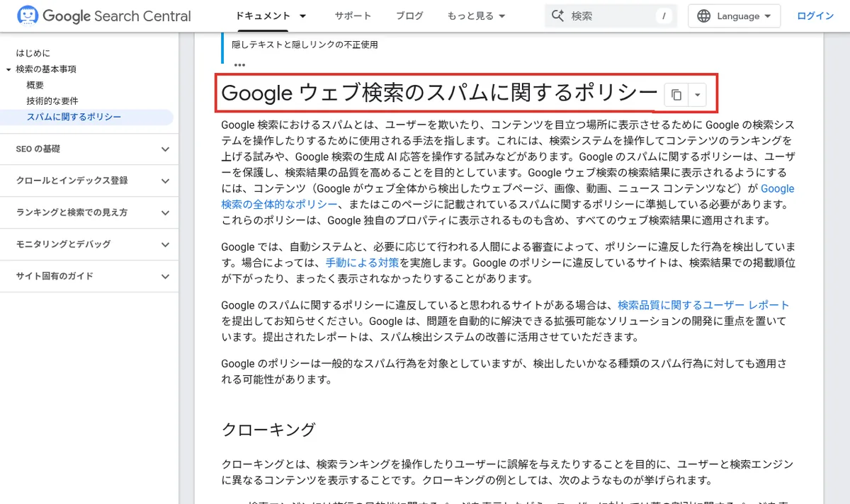The width and height of the screenshot is (850, 504).
Task: Open the ブログ tab
Action: pos(409,16)
